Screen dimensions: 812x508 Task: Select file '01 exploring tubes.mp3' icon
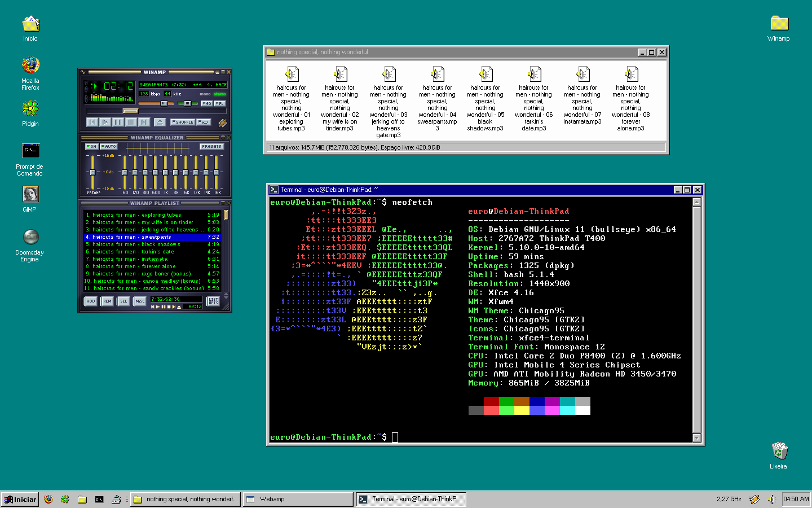pyautogui.click(x=291, y=74)
